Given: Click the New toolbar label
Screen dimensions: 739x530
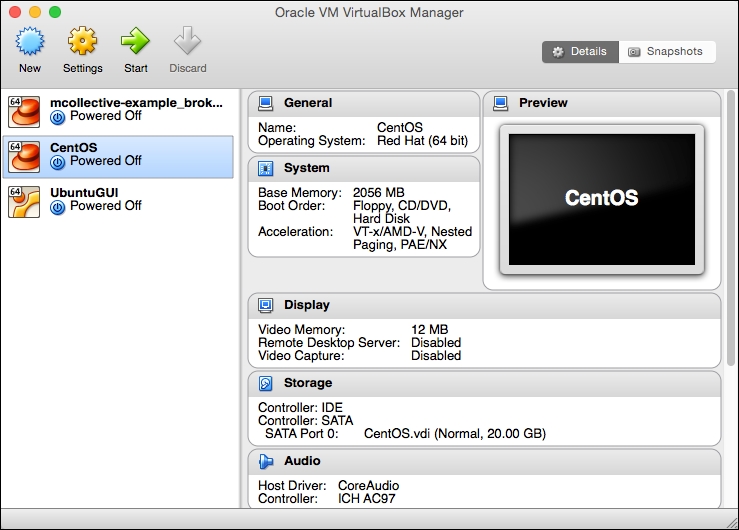Looking at the screenshot, I should point(30,68).
